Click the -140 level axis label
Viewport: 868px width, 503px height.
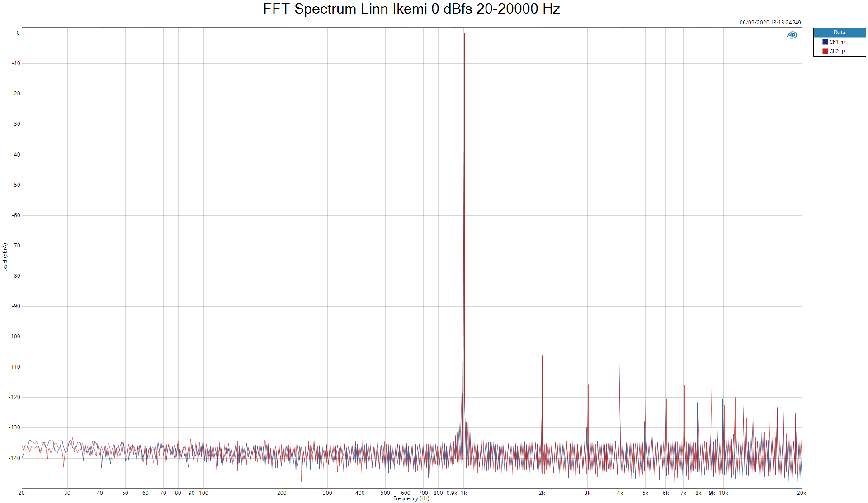(x=14, y=458)
